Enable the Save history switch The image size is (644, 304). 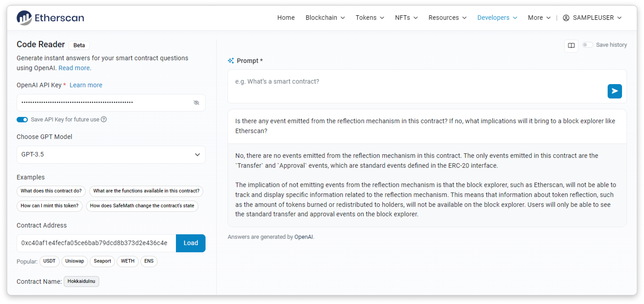click(x=587, y=45)
